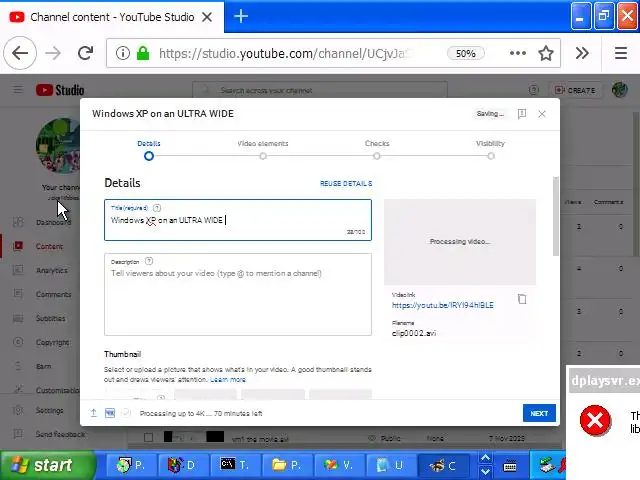Show more toolbar tools via double chevron
640x480 pixels.
582,53
